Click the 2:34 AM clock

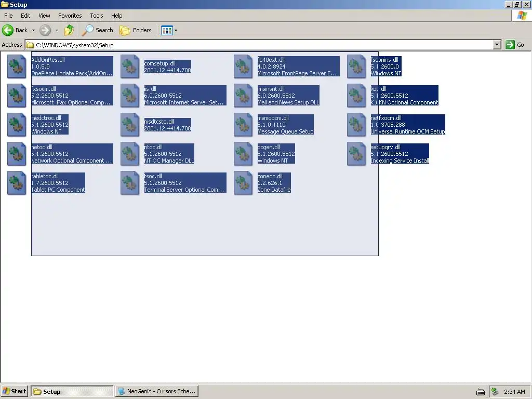[x=514, y=392]
